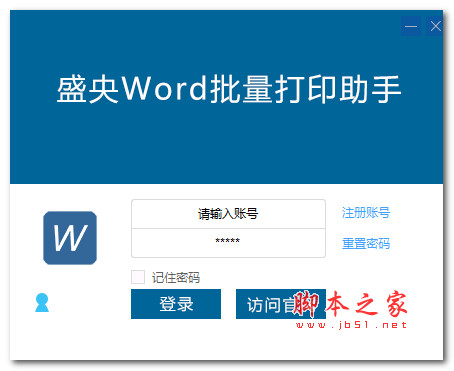Screen dimensions: 454x371
Task: Open the 注册账号 link
Action: pos(366,212)
